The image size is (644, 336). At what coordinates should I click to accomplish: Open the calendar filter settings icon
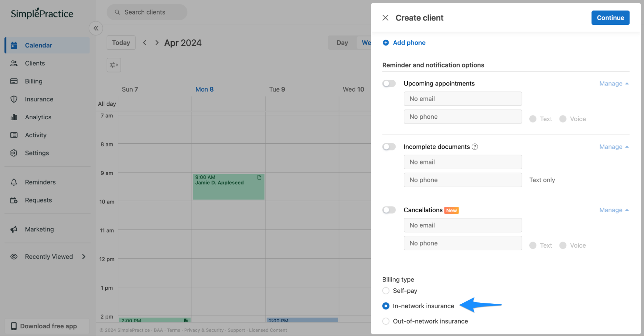tap(113, 65)
